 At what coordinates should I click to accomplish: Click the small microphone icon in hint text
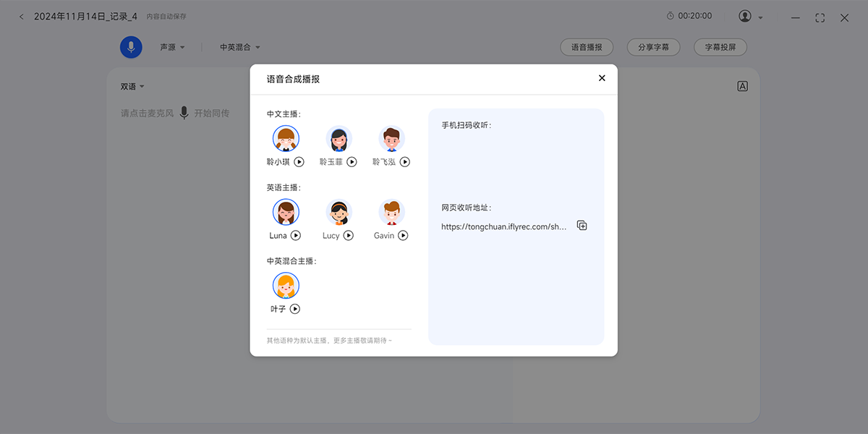[184, 113]
